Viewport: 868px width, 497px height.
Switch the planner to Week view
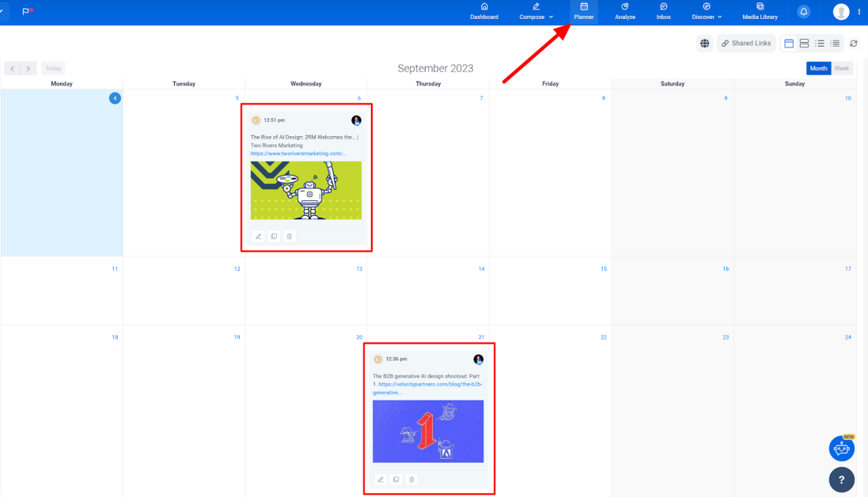(x=841, y=68)
